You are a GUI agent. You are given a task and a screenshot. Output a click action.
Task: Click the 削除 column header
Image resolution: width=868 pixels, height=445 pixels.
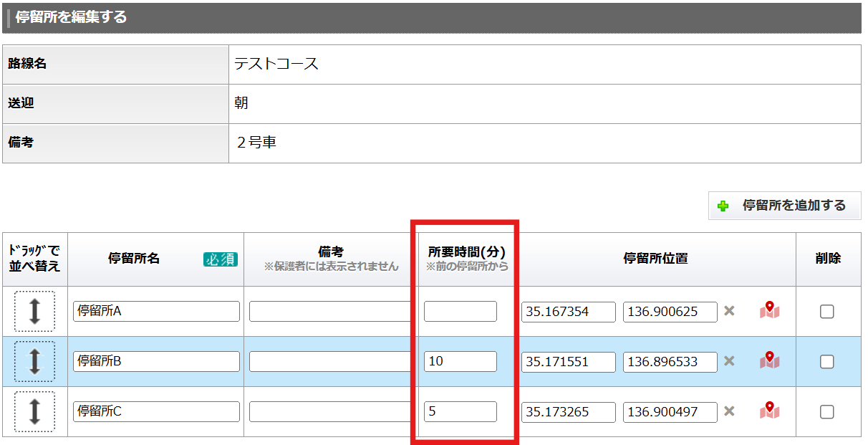pyautogui.click(x=828, y=259)
